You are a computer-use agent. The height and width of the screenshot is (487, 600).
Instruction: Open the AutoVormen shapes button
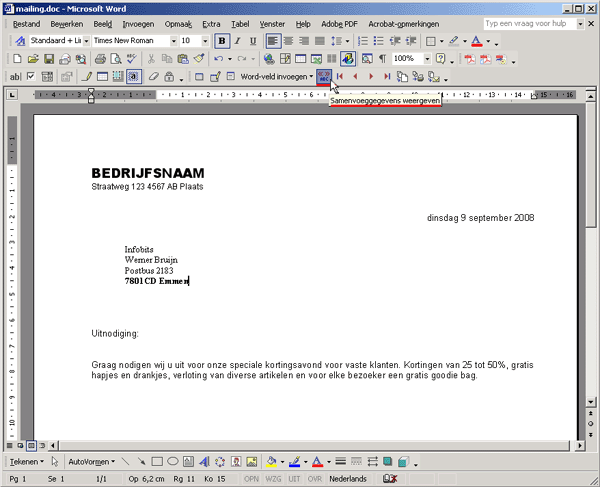[x=90, y=462]
